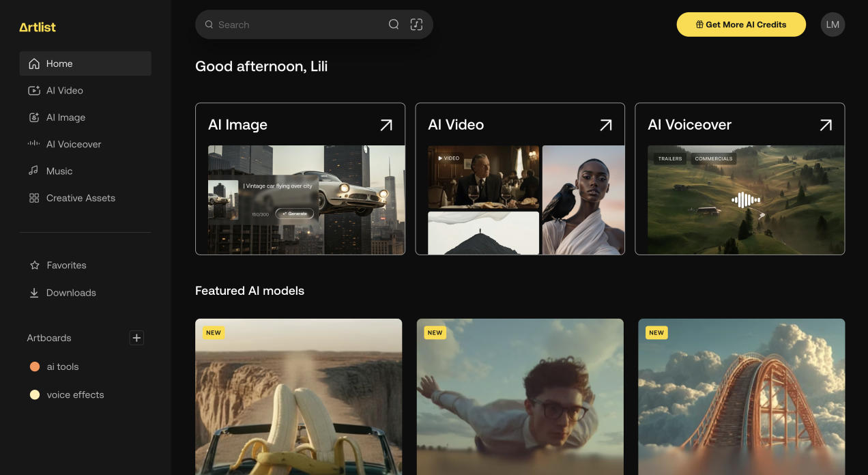Image resolution: width=868 pixels, height=475 pixels.
Task: Select the COMMERCIALS tag on the voiceover card
Action: [714, 158]
